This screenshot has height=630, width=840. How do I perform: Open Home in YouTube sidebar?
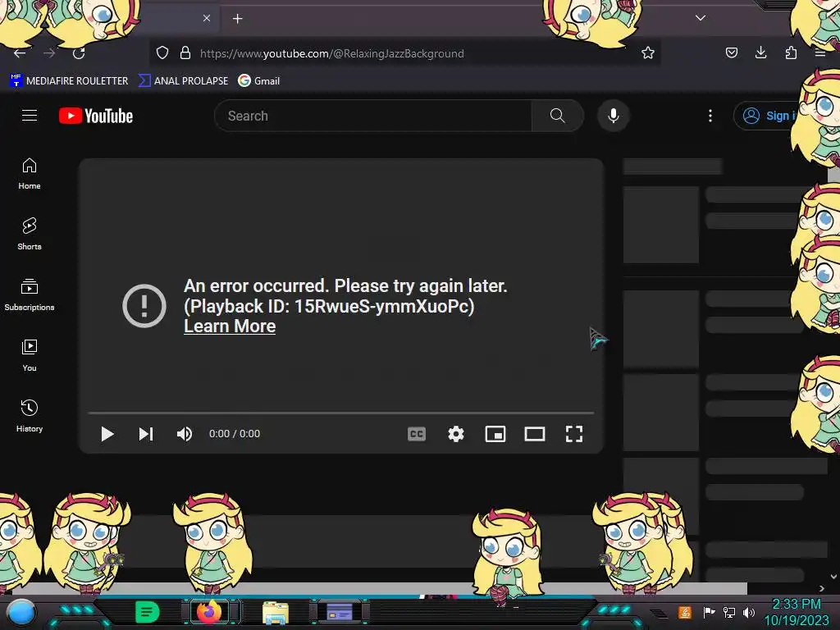tap(30, 174)
